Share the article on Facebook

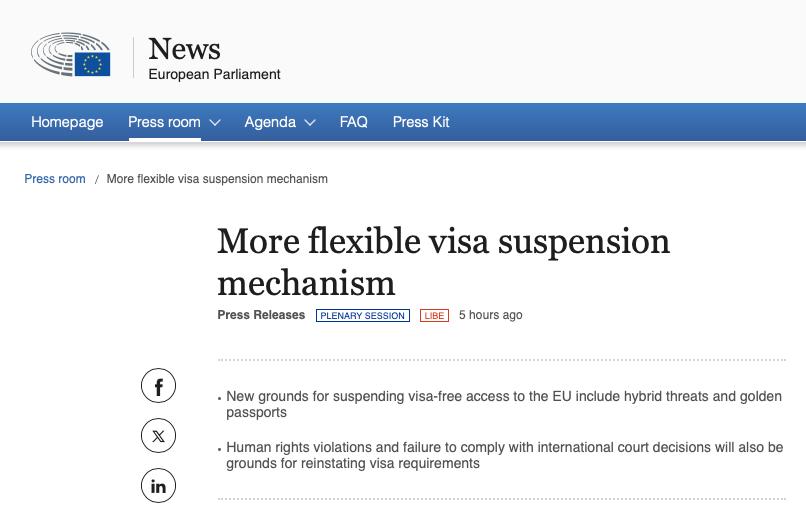158,386
